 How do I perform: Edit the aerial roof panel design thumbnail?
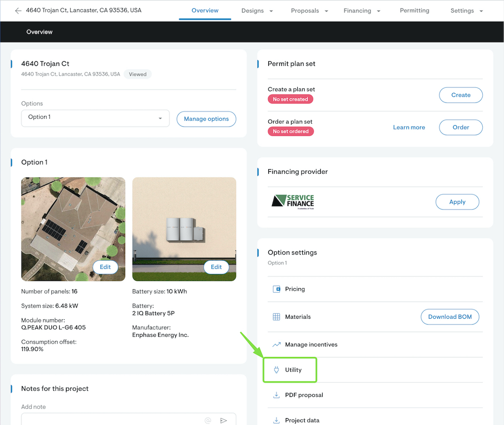pyautogui.click(x=105, y=267)
